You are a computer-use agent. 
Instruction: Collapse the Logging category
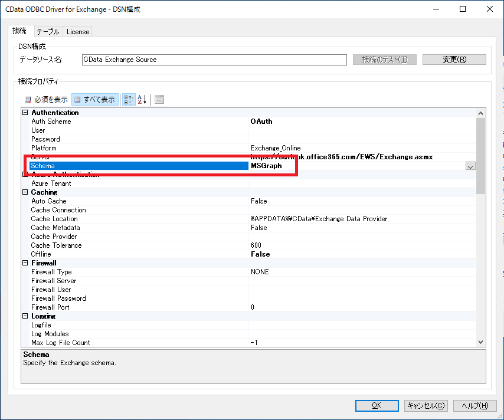(25, 316)
